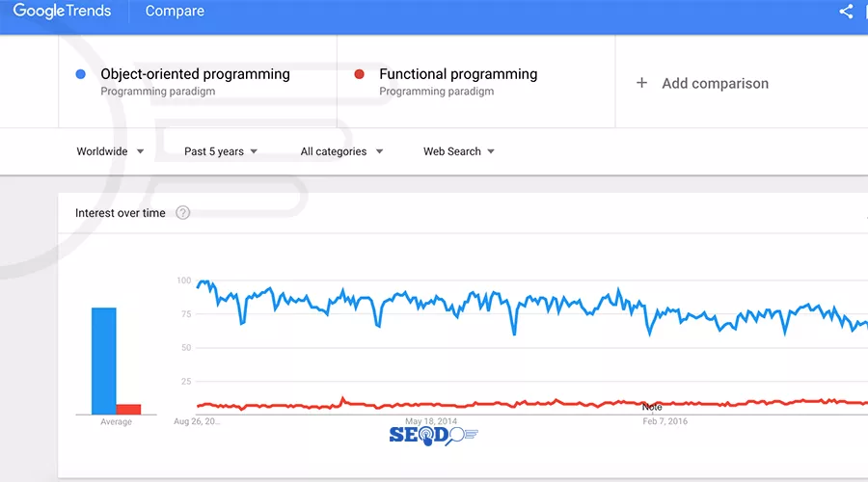Click Add comparison

(x=716, y=84)
